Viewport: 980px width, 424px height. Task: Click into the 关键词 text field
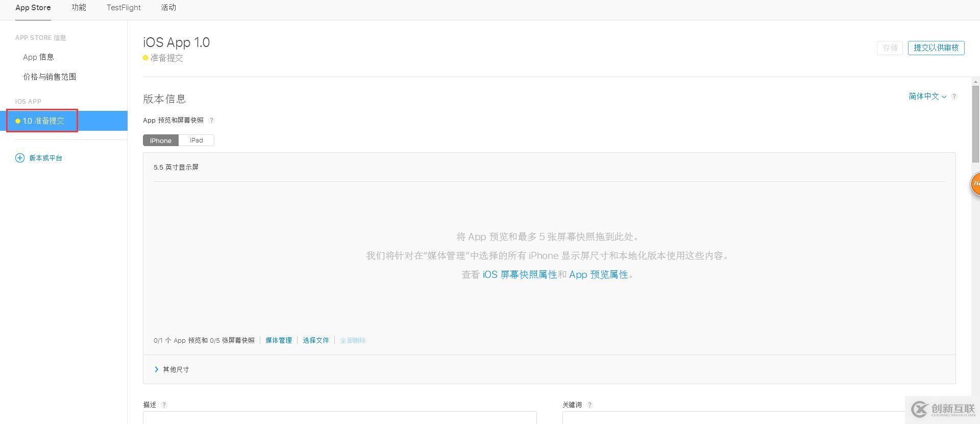pyautogui.click(x=759, y=417)
